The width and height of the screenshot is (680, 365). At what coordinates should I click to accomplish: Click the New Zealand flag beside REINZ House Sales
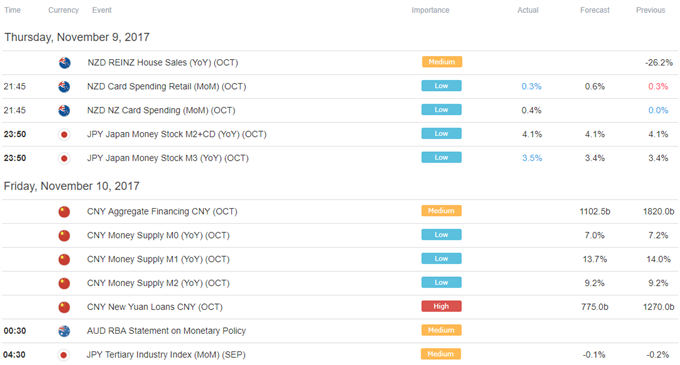coord(65,63)
